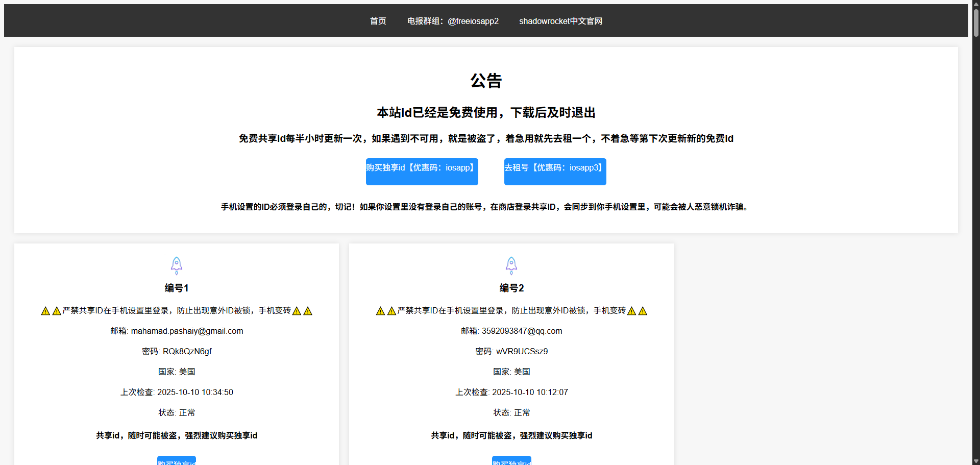The width and height of the screenshot is (980, 465).
Task: Click the blue button at bottom of card 编号1
Action: pyautogui.click(x=177, y=461)
